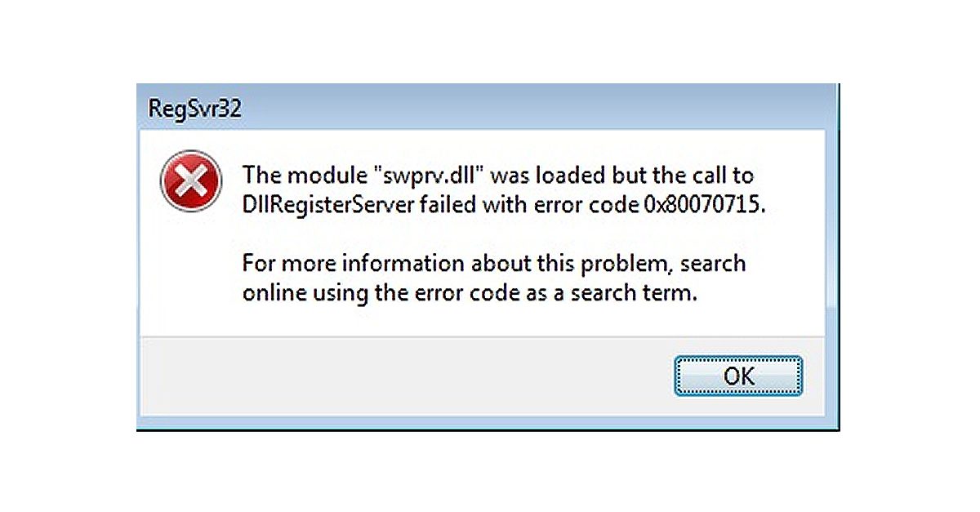
Task: Click the RegSvr32 title bar text
Action: click(194, 107)
